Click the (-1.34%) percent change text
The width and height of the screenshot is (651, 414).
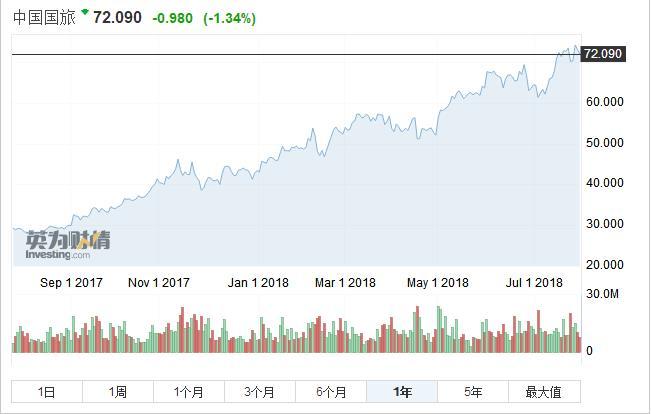click(229, 19)
